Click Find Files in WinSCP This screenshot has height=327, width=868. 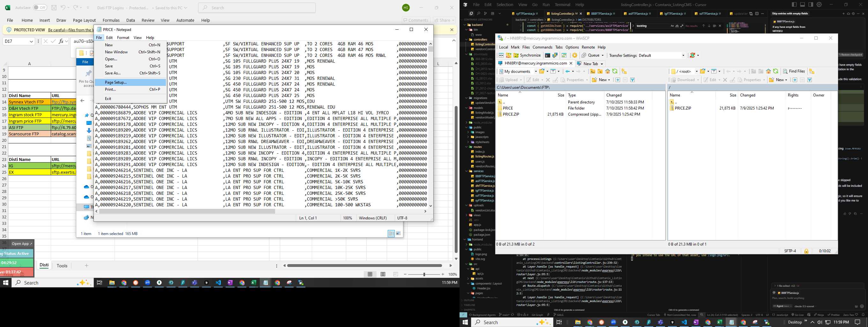[x=794, y=71]
